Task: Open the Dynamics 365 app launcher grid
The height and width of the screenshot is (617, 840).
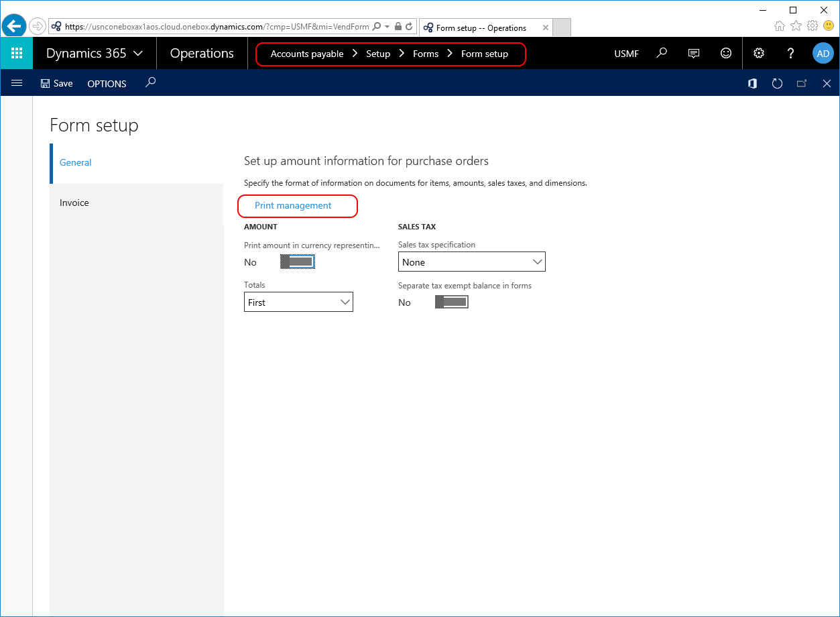Action: point(17,54)
